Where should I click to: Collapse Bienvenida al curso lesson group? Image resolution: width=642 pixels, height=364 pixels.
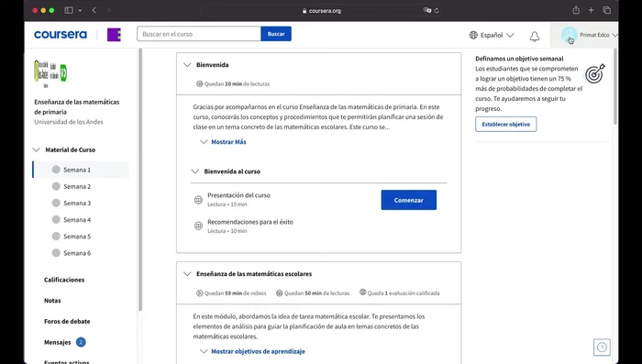click(195, 171)
